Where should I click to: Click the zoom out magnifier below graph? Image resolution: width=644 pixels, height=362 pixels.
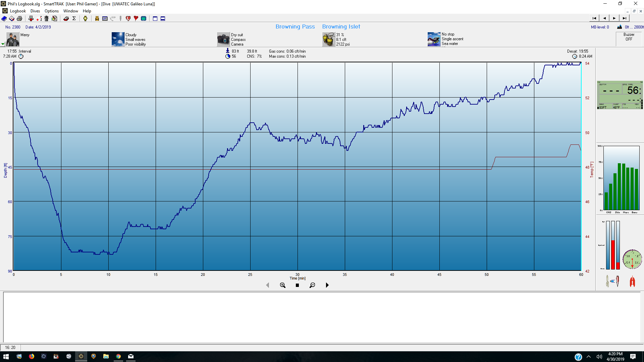click(x=312, y=285)
